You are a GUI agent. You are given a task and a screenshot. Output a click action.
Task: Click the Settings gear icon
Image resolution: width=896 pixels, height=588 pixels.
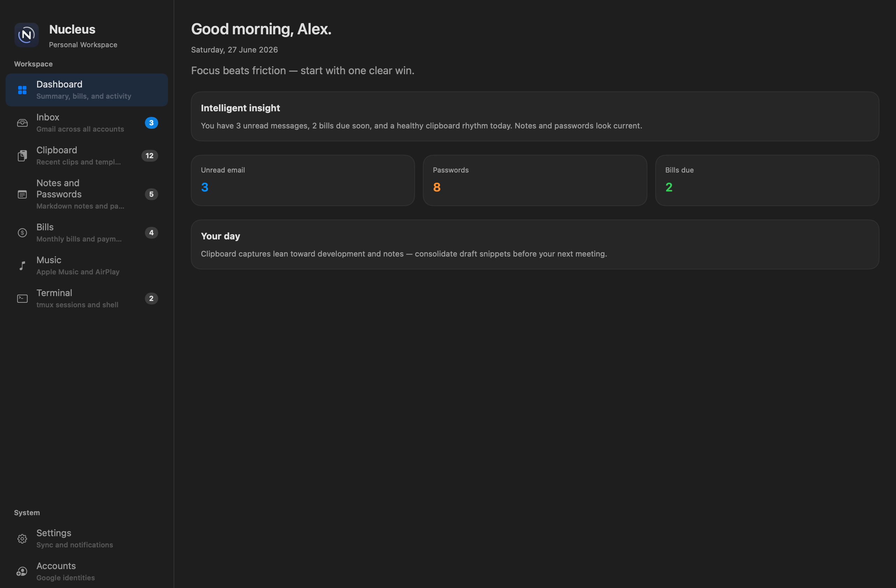[x=22, y=539]
